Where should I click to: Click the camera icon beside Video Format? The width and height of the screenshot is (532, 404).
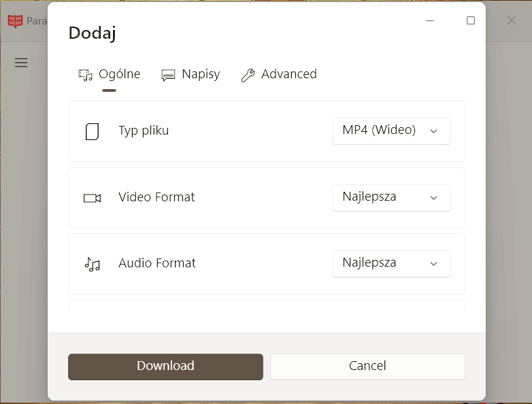click(93, 198)
